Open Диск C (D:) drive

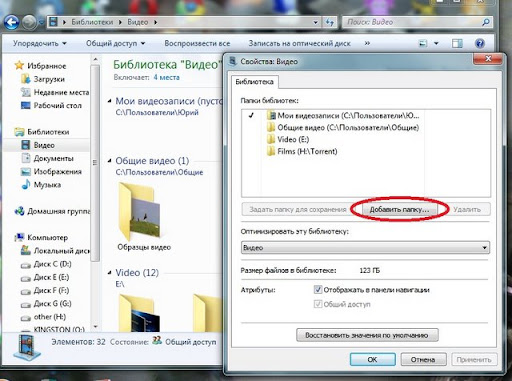46,264
